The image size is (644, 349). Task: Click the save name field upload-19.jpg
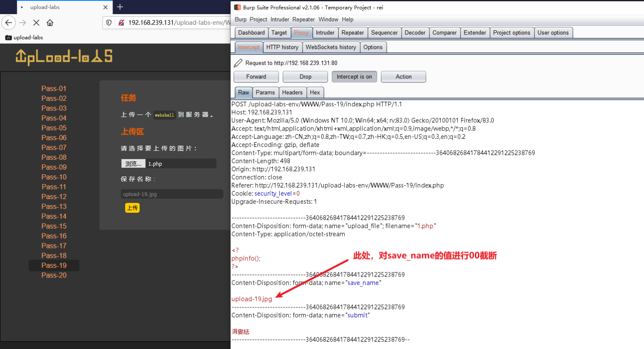172,194
